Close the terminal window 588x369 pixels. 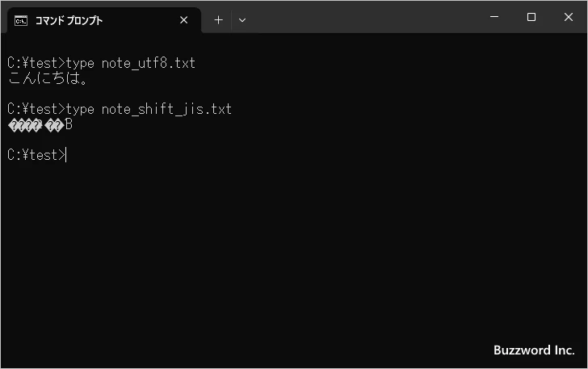point(568,17)
